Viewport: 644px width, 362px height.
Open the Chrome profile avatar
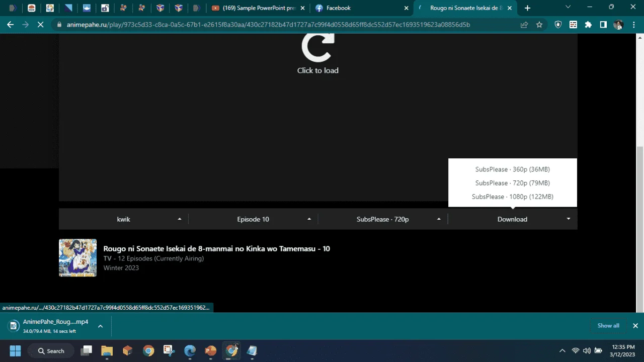pyautogui.click(x=618, y=24)
